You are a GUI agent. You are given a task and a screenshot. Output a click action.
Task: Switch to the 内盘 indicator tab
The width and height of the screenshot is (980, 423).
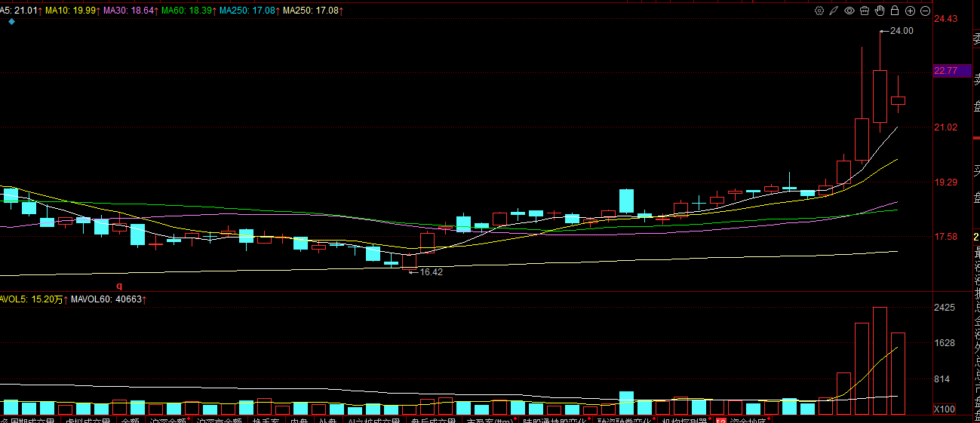[299, 419]
